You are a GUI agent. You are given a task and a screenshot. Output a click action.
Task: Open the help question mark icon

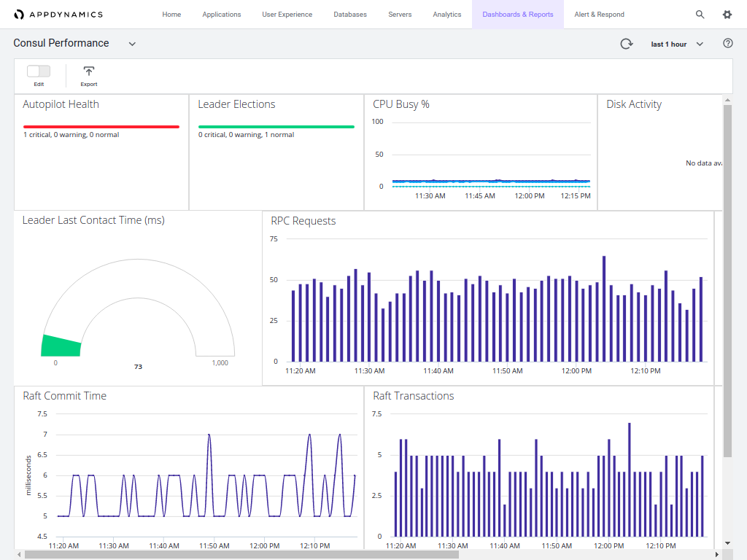pos(727,43)
